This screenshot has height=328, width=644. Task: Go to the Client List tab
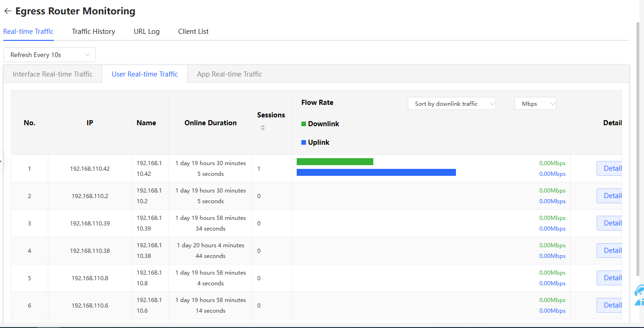click(x=193, y=32)
